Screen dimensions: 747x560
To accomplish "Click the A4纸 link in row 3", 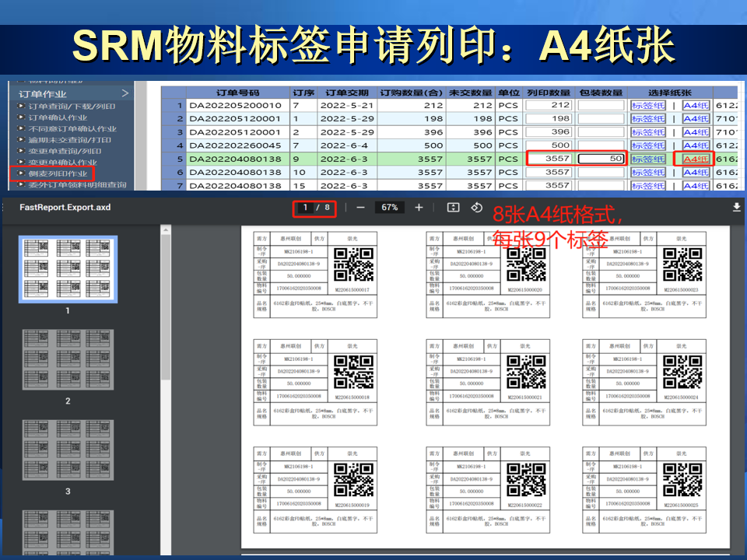I will tap(696, 132).
